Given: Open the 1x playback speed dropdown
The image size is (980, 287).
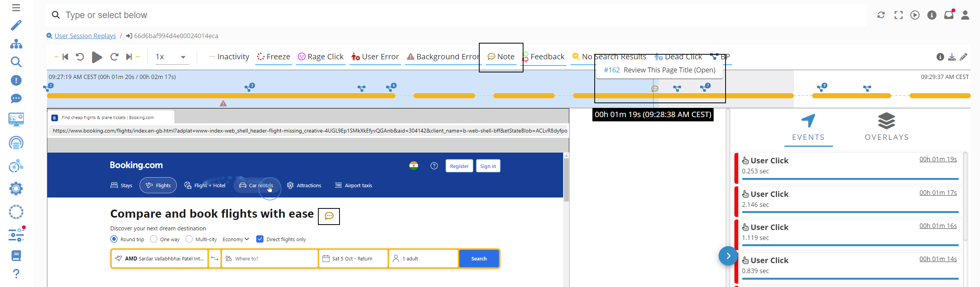Looking at the screenshot, I should [171, 57].
